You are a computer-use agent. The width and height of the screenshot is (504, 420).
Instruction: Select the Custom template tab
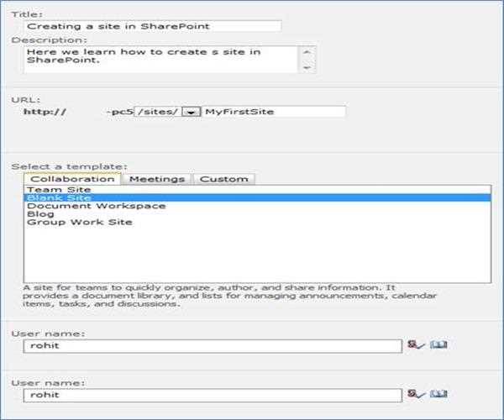coord(223,178)
